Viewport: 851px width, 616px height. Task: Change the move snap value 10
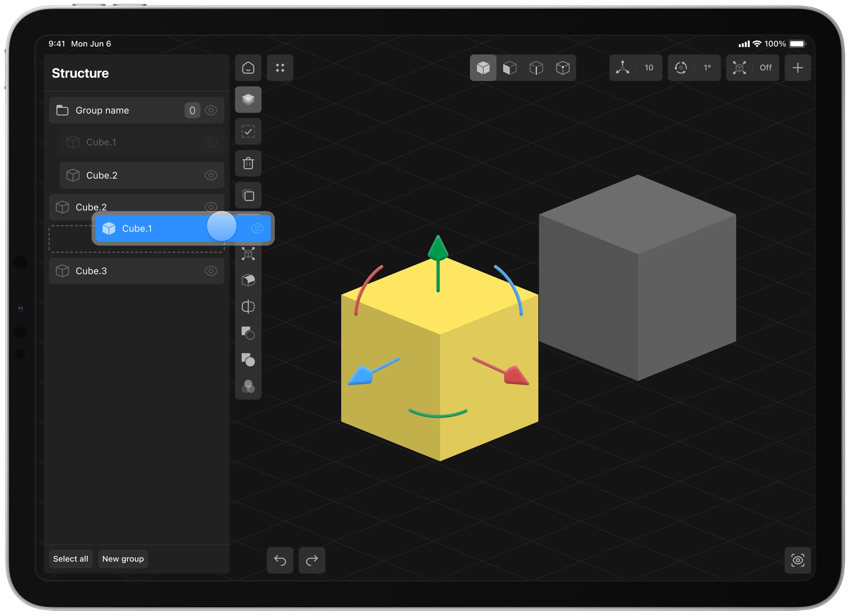pos(649,68)
